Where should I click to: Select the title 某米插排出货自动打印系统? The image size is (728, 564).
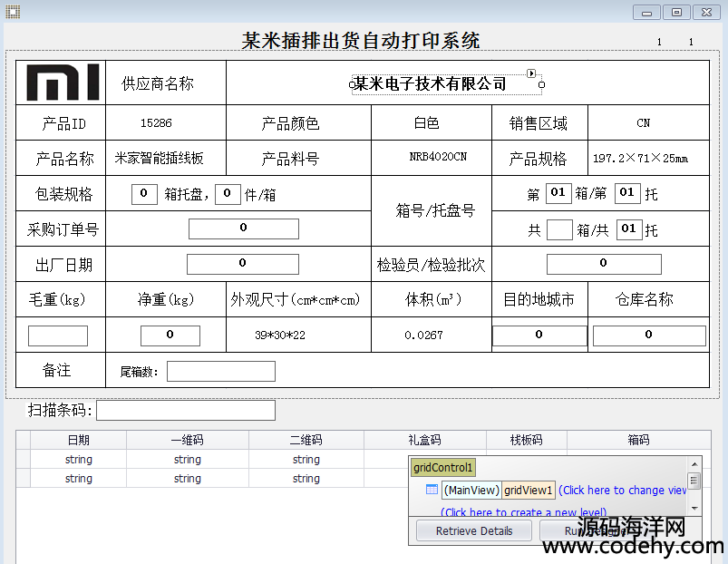tap(360, 41)
